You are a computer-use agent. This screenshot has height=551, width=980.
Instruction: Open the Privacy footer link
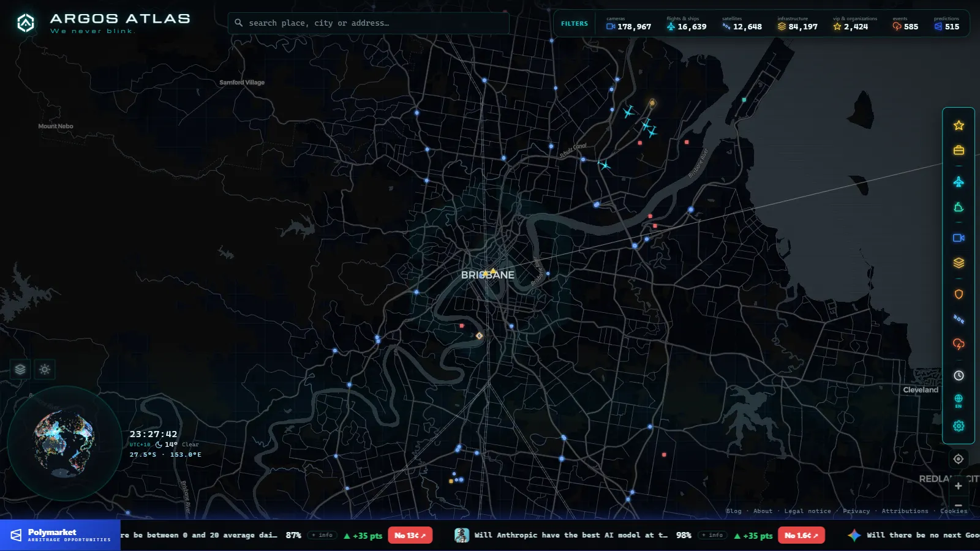856,511
